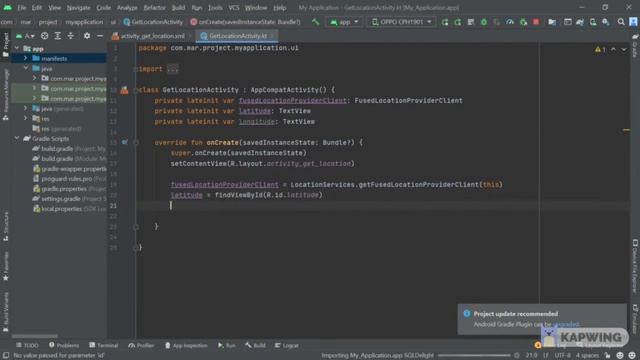Switch to GetLocationActivity.kt tab
The width and height of the screenshot is (640, 360).
point(238,36)
